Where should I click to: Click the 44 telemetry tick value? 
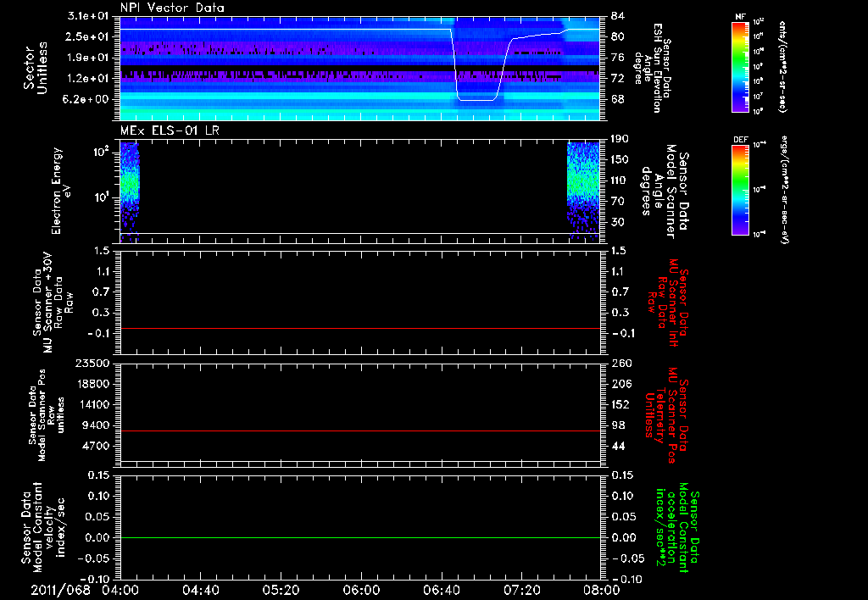pyautogui.click(x=618, y=446)
